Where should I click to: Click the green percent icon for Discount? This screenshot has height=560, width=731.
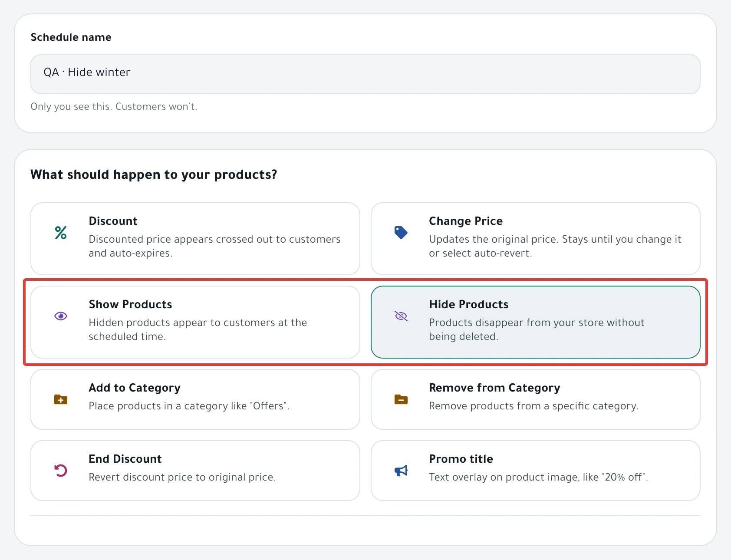61,233
